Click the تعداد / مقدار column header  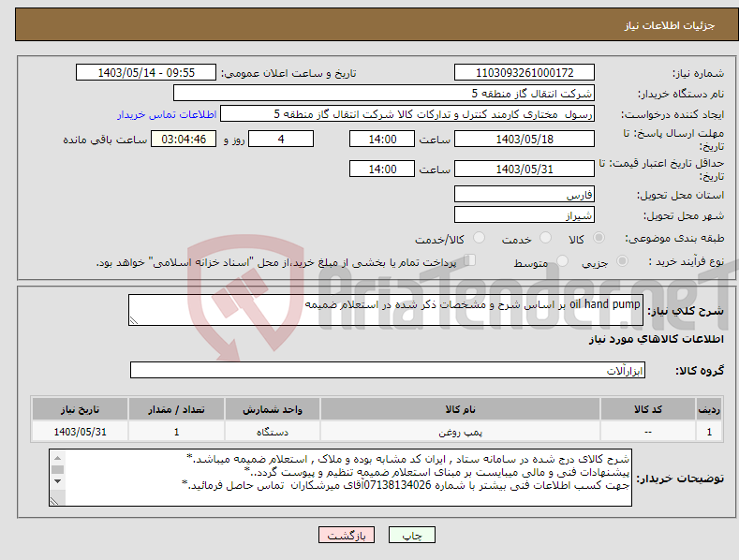pos(176,409)
